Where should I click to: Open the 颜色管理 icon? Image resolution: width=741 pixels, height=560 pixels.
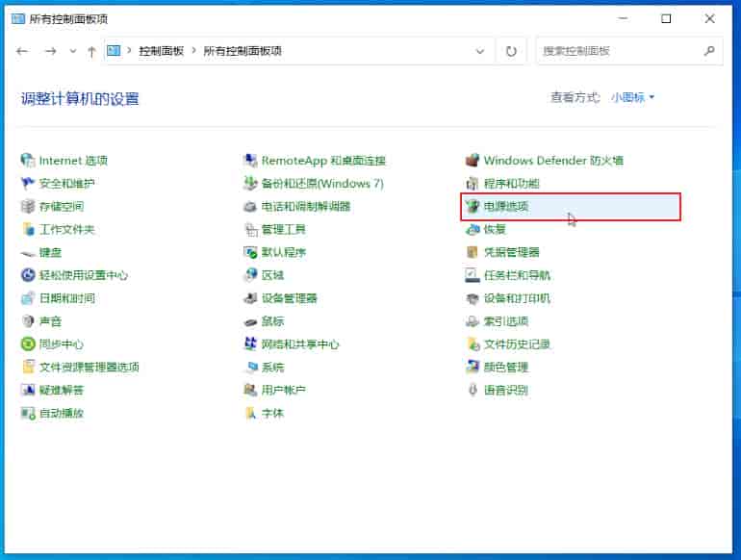click(473, 368)
